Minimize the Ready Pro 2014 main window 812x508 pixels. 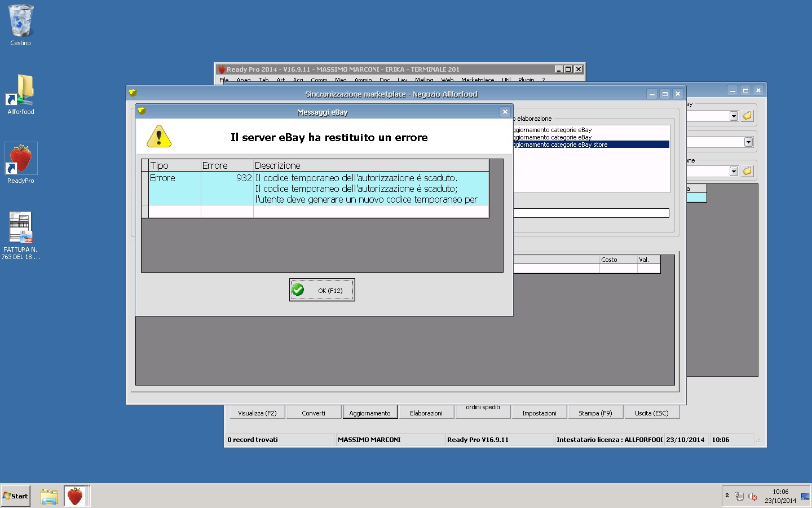559,69
